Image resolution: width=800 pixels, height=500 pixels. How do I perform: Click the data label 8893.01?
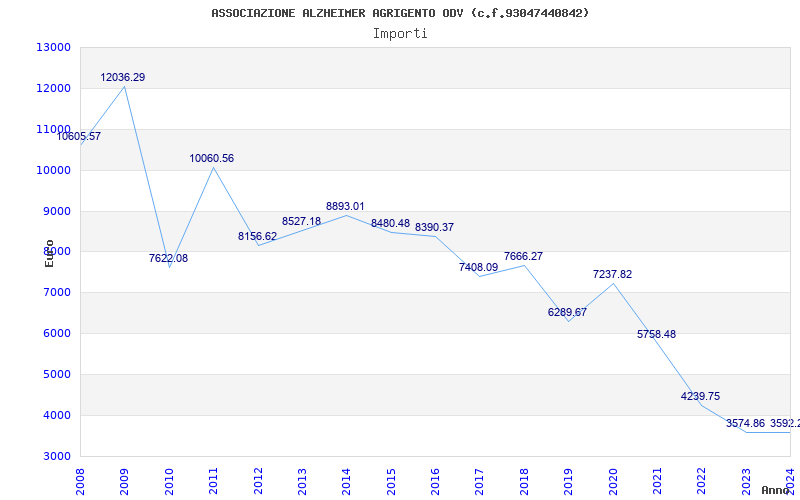pos(345,207)
